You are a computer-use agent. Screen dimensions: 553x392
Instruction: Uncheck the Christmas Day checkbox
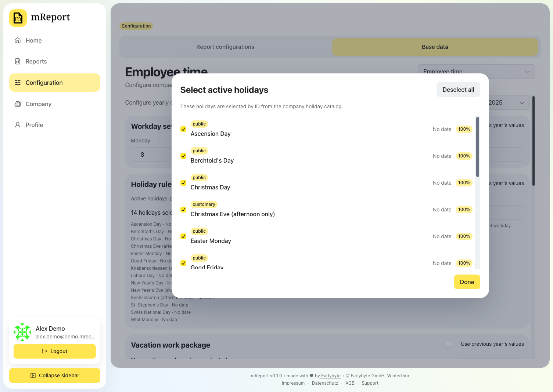(x=183, y=183)
